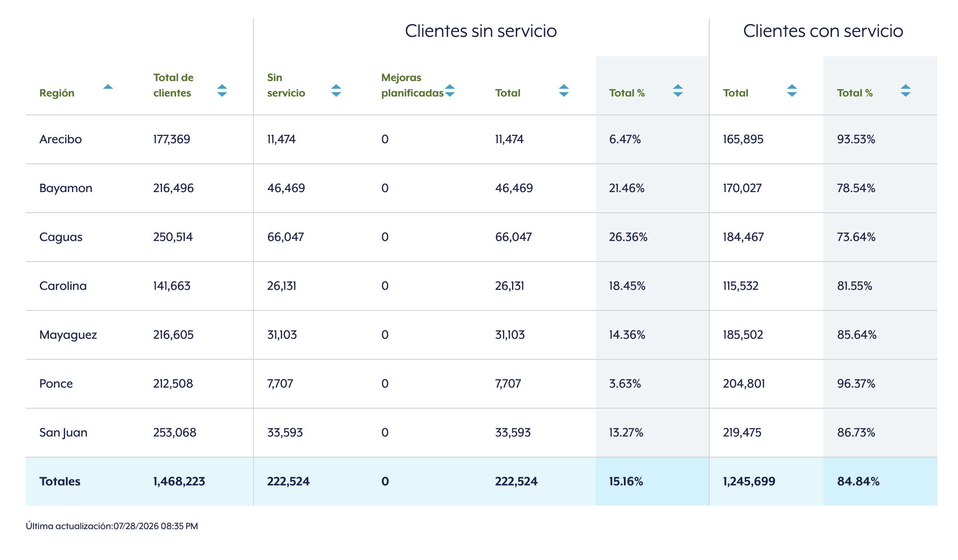Click Bayamon out-of-service percentage 21.46%

tap(627, 188)
